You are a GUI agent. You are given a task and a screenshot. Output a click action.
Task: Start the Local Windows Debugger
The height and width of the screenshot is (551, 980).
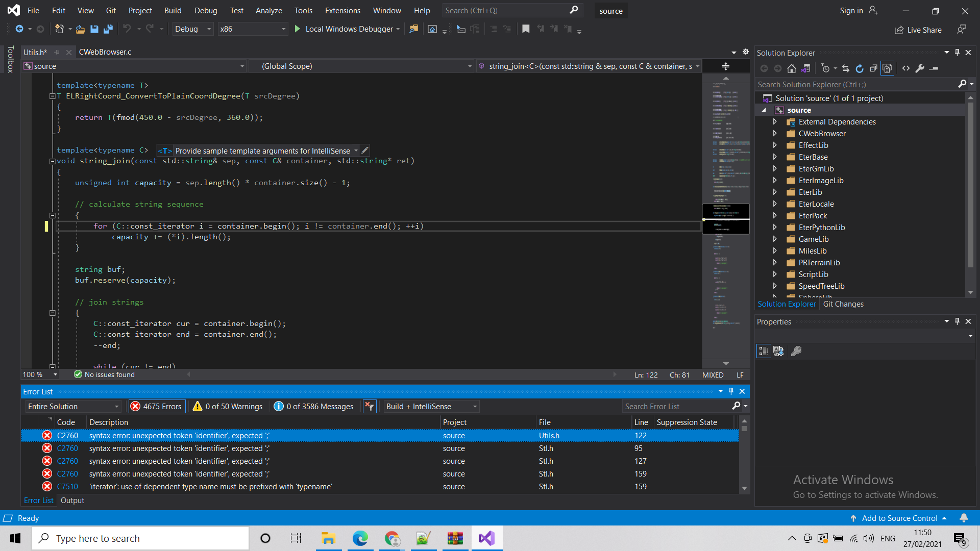click(347, 29)
